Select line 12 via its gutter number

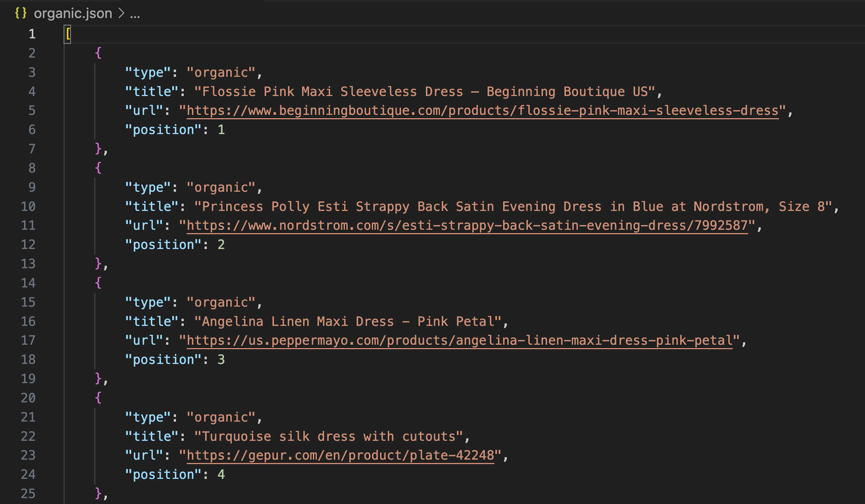tap(28, 245)
